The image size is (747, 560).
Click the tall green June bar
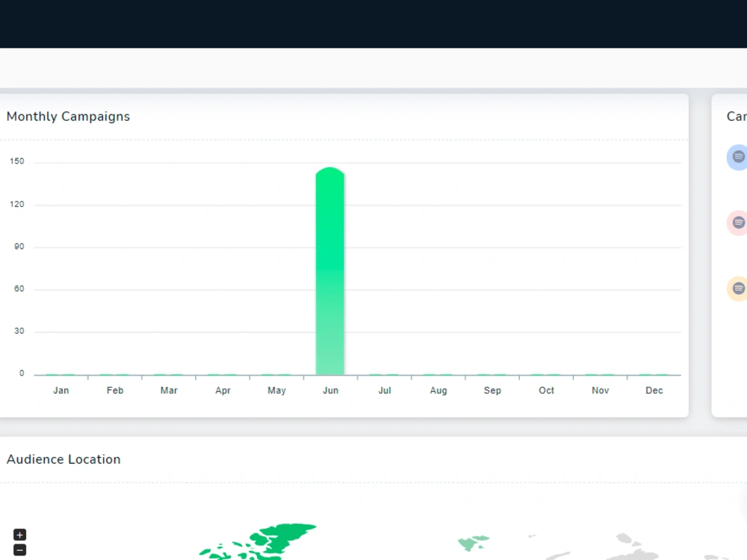pyautogui.click(x=330, y=269)
